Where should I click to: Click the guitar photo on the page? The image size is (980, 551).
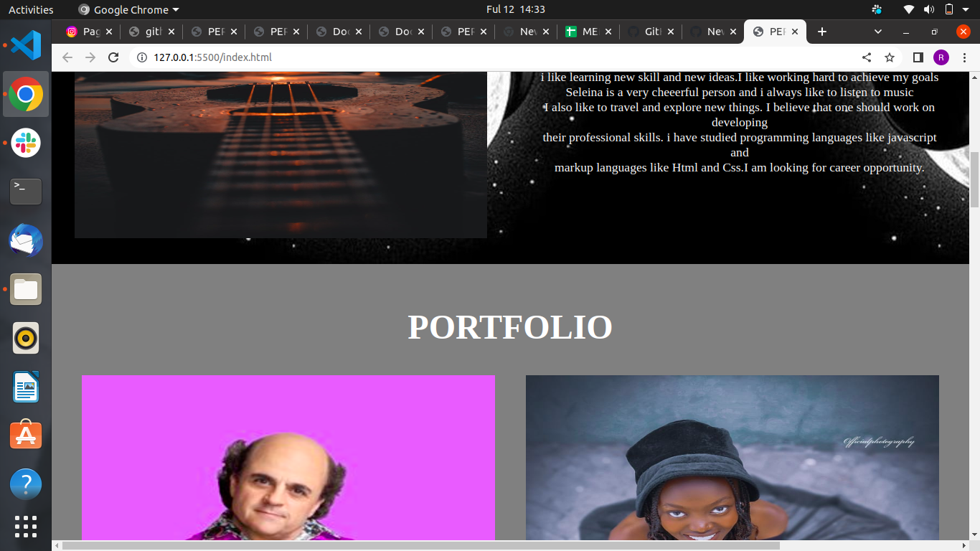click(x=281, y=155)
